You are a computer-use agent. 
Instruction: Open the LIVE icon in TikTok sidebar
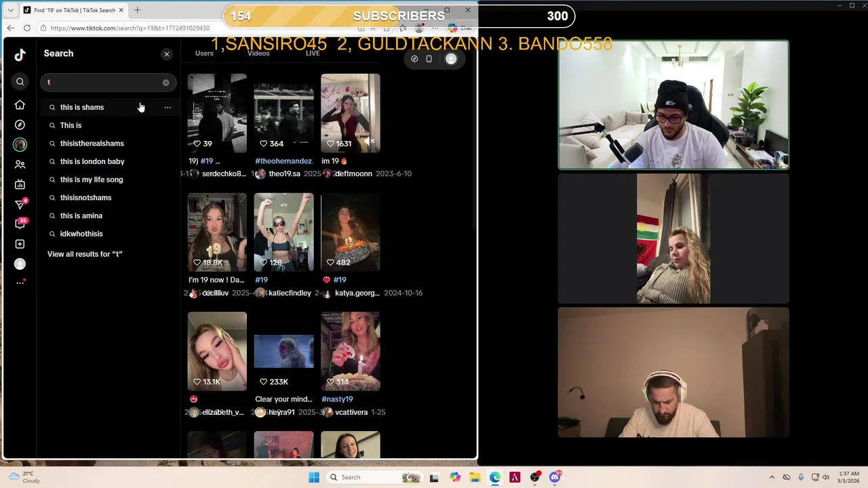[20, 184]
